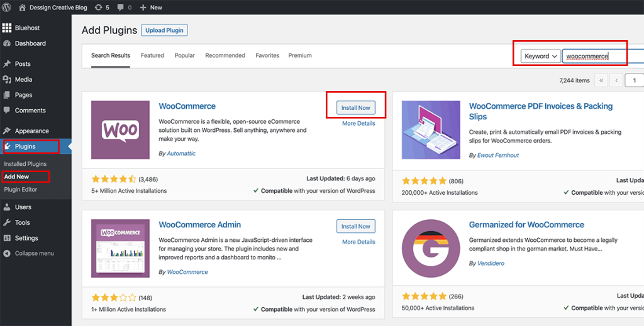Click the Dashboard gauge icon
The width and height of the screenshot is (644, 326).
[x=6, y=43]
